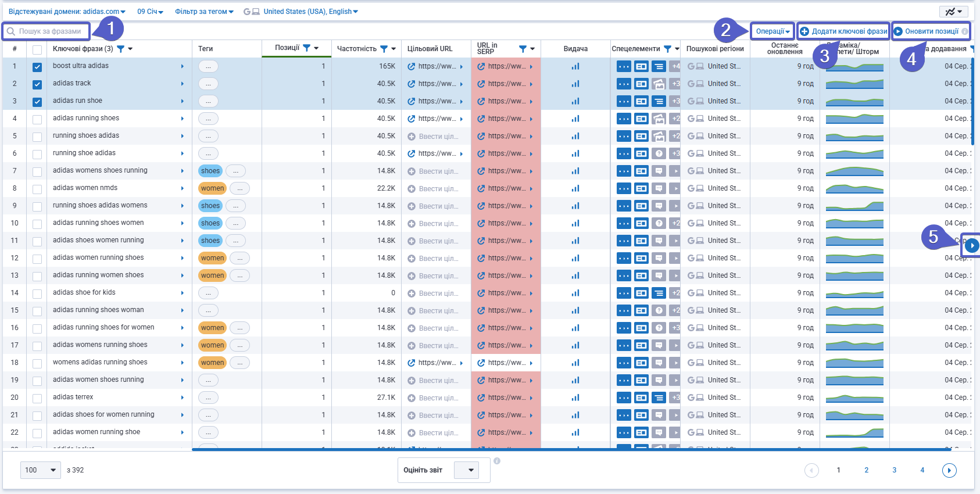Click the info icon next to Оцініть звіт

497,461
